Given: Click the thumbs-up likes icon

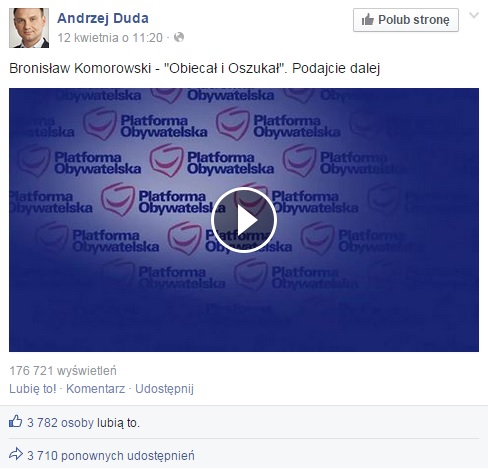Looking at the screenshot, I should 16,422.
